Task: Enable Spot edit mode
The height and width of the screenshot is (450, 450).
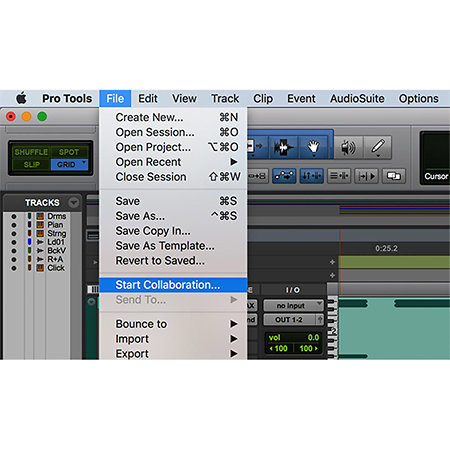Action: (69, 152)
